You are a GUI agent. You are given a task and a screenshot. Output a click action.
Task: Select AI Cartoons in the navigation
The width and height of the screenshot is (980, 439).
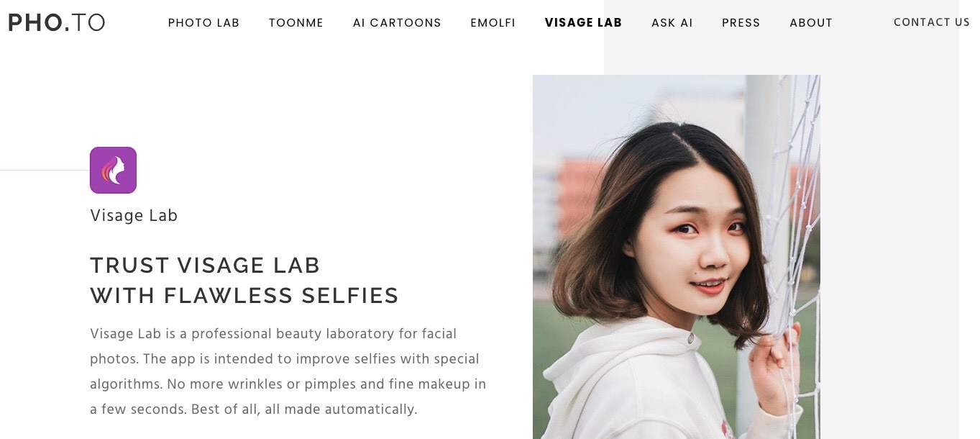397,23
